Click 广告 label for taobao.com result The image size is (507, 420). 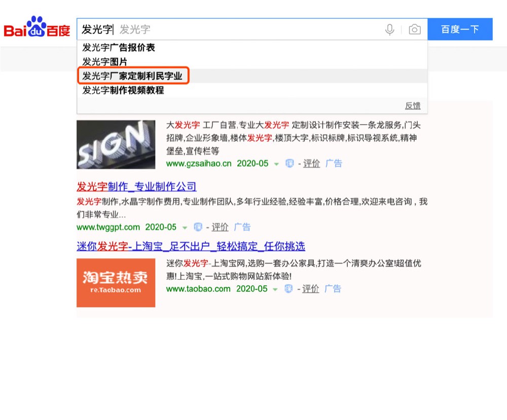tap(333, 289)
